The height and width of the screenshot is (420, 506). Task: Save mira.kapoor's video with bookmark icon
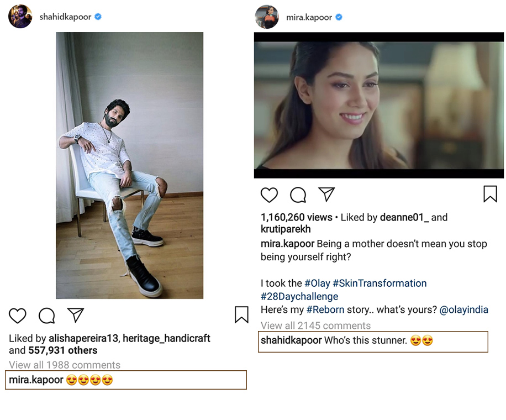coord(490,194)
